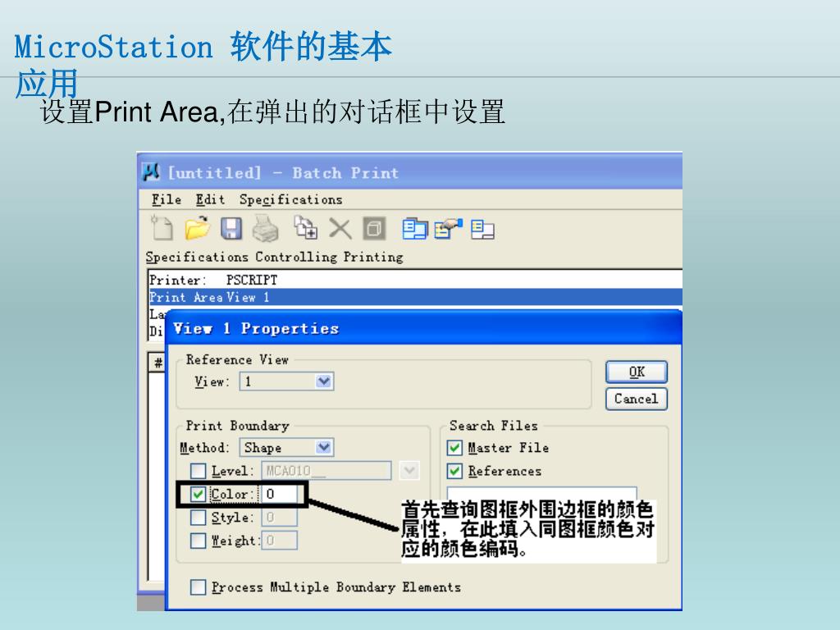The height and width of the screenshot is (630, 840).
Task: Select the Print Area View 1 row
Action: point(415,297)
